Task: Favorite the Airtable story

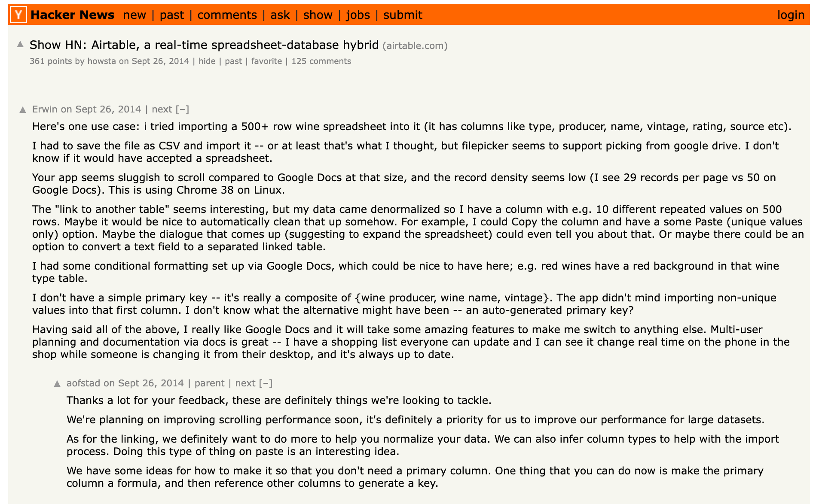Action: (x=266, y=61)
